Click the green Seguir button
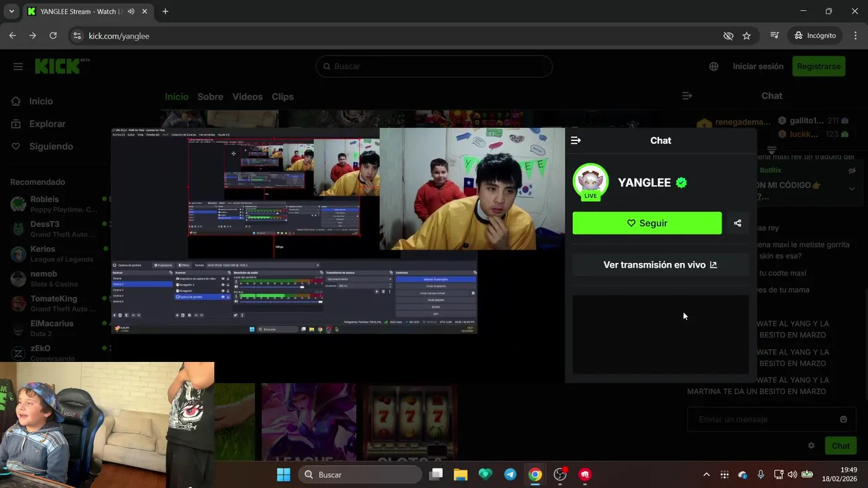The width and height of the screenshot is (868, 488). pyautogui.click(x=647, y=223)
